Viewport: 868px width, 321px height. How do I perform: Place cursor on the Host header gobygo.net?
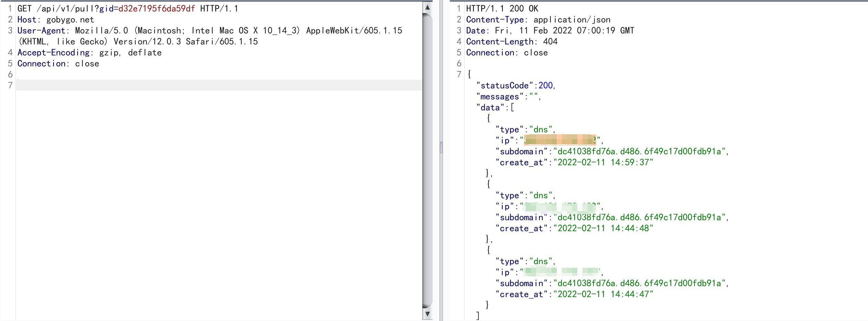pyautogui.click(x=70, y=20)
